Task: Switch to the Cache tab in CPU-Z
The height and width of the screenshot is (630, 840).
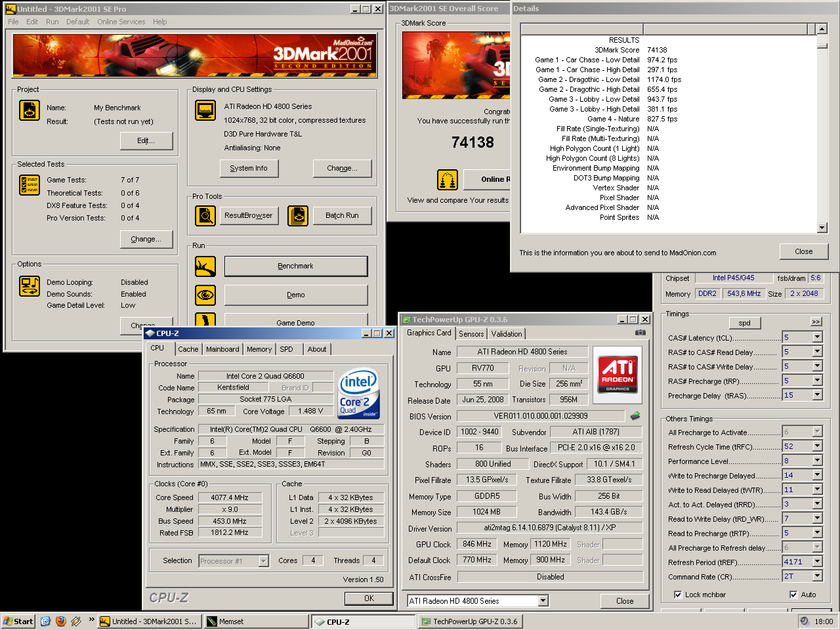Action: pyautogui.click(x=188, y=349)
